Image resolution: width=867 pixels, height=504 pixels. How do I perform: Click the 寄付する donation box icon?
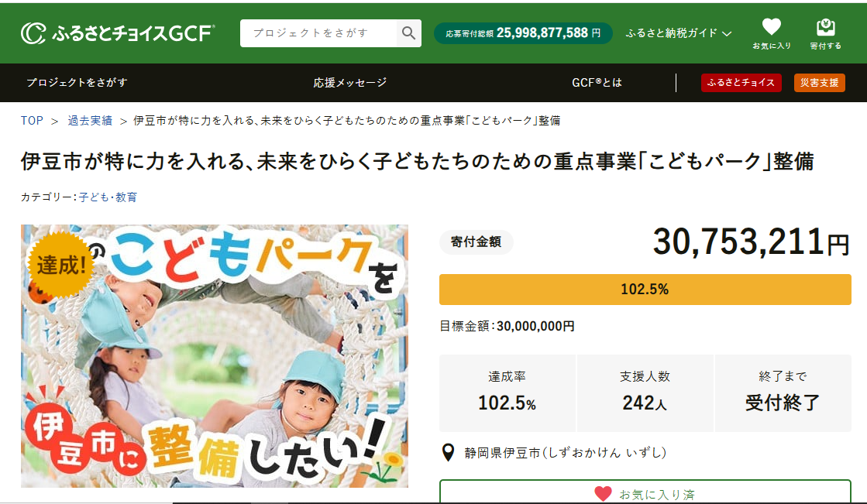click(x=825, y=28)
